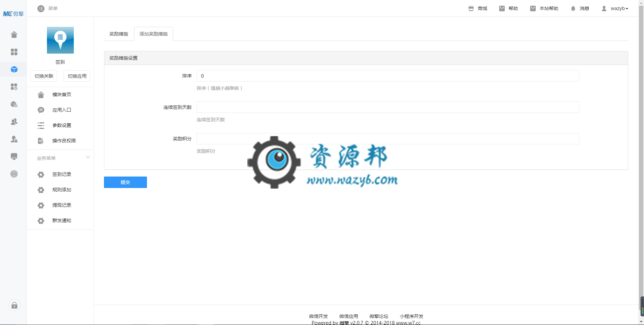Select 操作员权限 document icon entry
The width and height of the screenshot is (644, 325).
tap(41, 141)
